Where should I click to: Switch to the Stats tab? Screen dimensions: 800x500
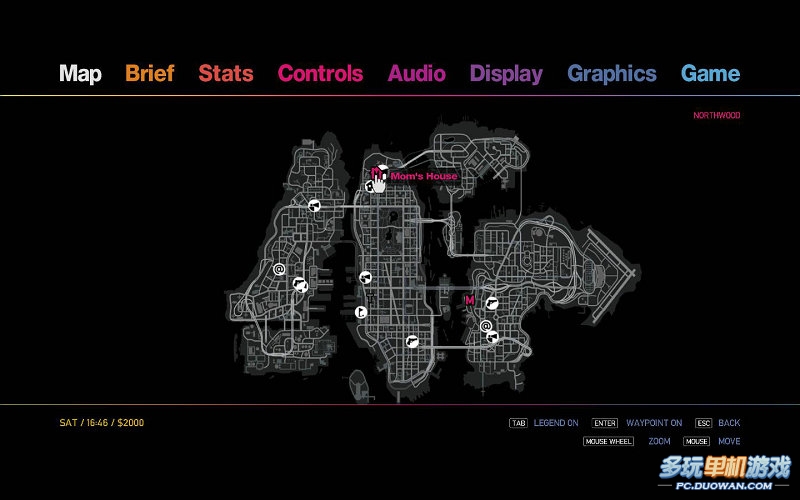(x=225, y=73)
